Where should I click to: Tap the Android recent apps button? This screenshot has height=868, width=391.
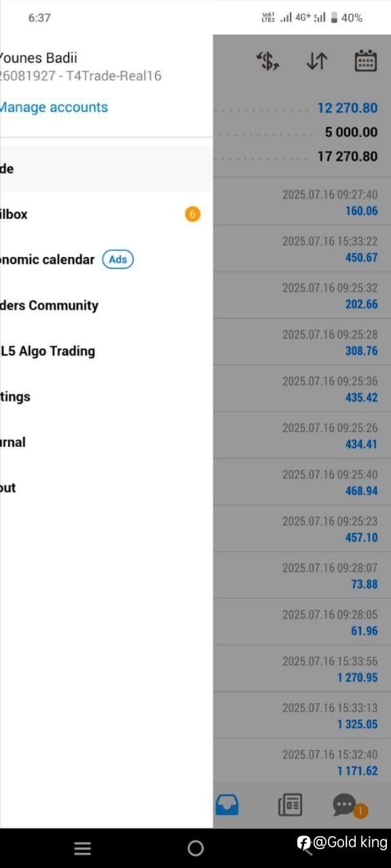82,848
